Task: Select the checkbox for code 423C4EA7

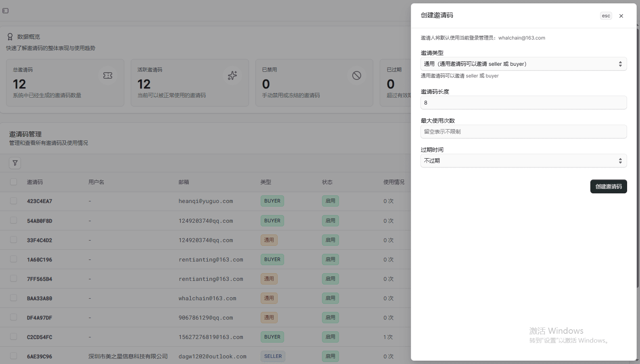Action: (14, 201)
